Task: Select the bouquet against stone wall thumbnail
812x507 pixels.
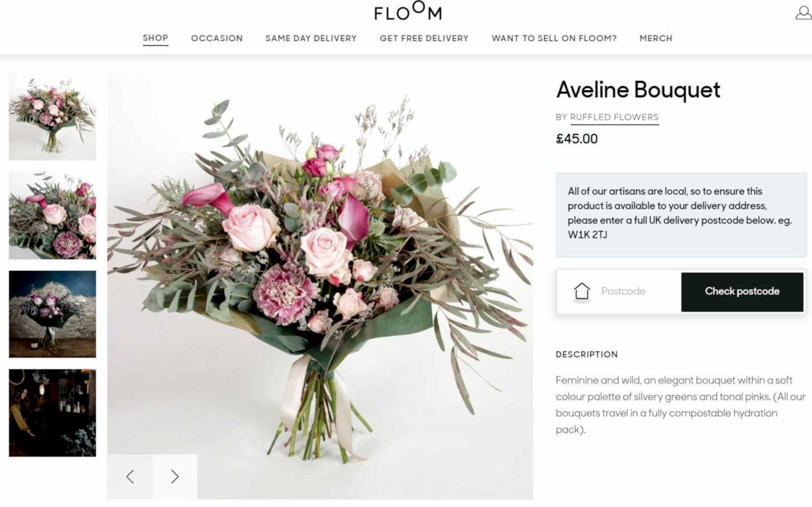Action: coord(52,314)
